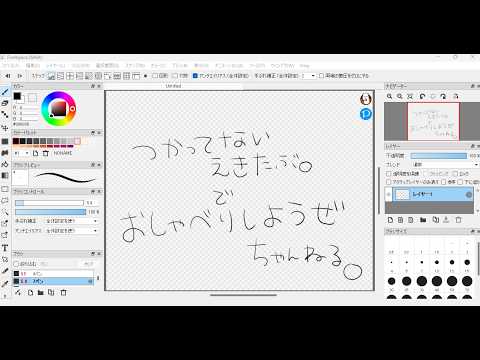Click the Redo arrow in toolbar
The height and width of the screenshot is (360, 480).
coord(19,76)
